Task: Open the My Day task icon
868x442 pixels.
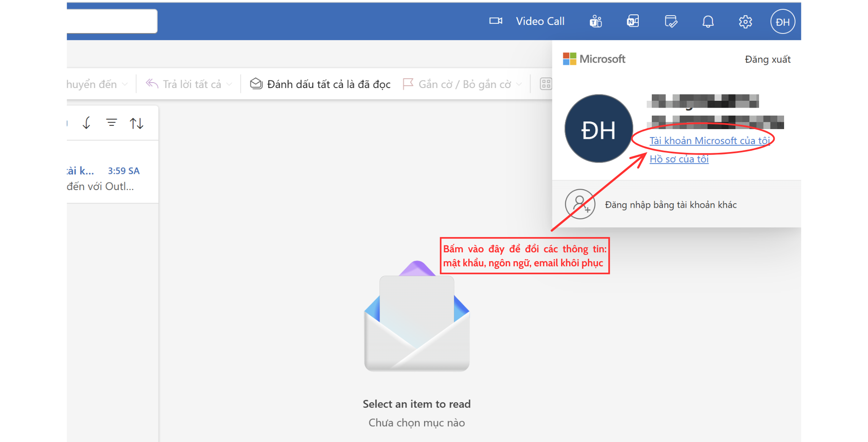Action: coord(670,21)
